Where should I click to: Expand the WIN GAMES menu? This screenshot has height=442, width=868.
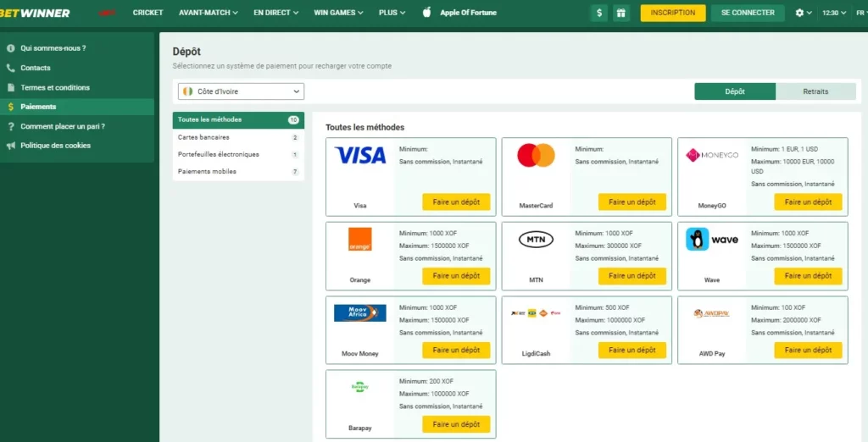tap(338, 13)
